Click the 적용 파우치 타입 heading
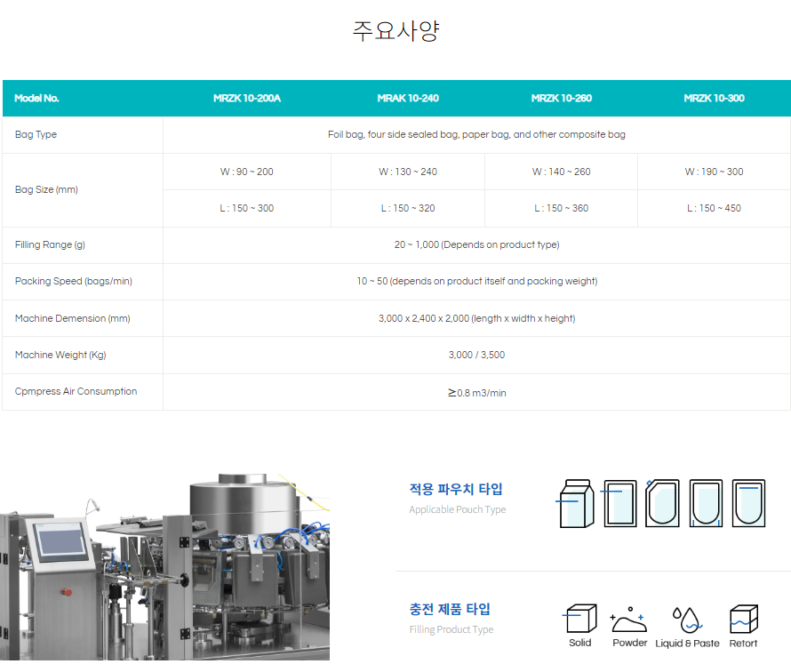This screenshot has height=672, width=791. click(x=456, y=489)
